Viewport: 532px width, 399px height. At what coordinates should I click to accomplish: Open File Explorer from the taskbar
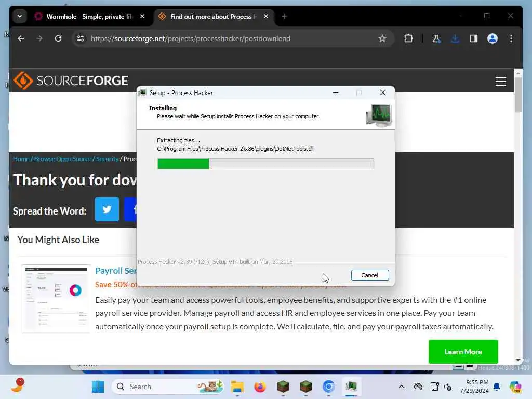[237, 387]
